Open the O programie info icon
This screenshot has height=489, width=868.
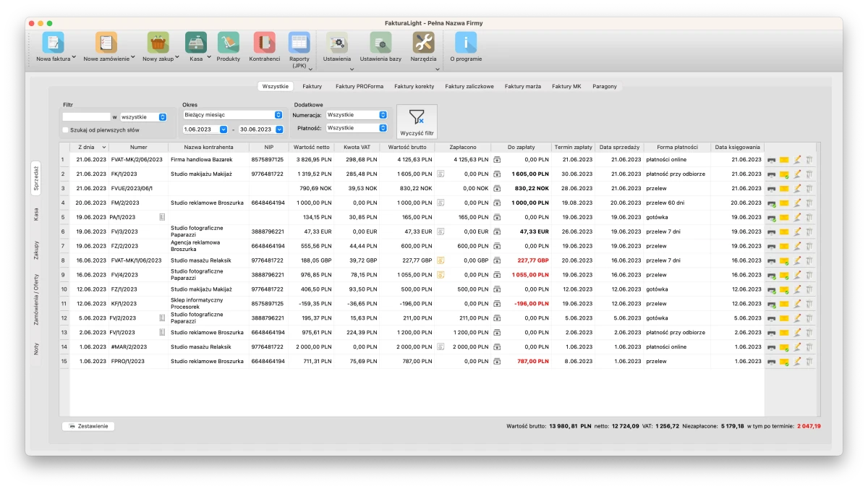pyautogui.click(x=465, y=43)
